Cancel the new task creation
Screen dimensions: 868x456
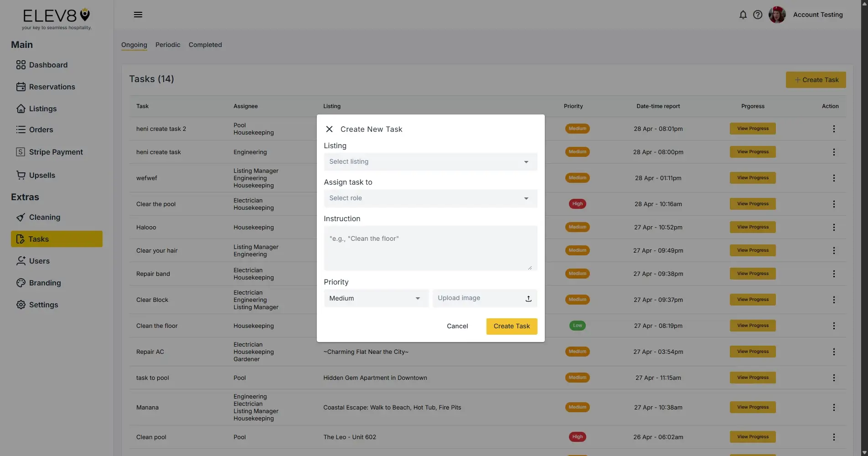tap(457, 326)
